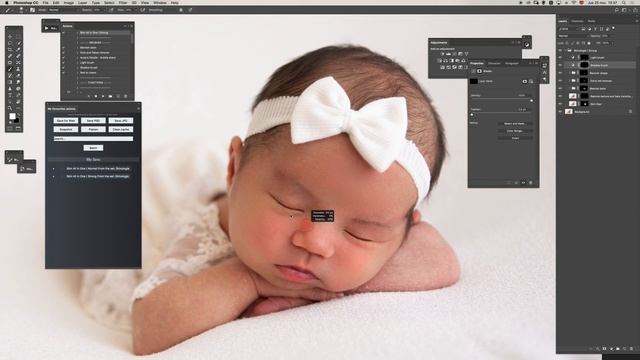
Task: Toggle checkmark for Blemish sides action
Action: click(x=63, y=48)
